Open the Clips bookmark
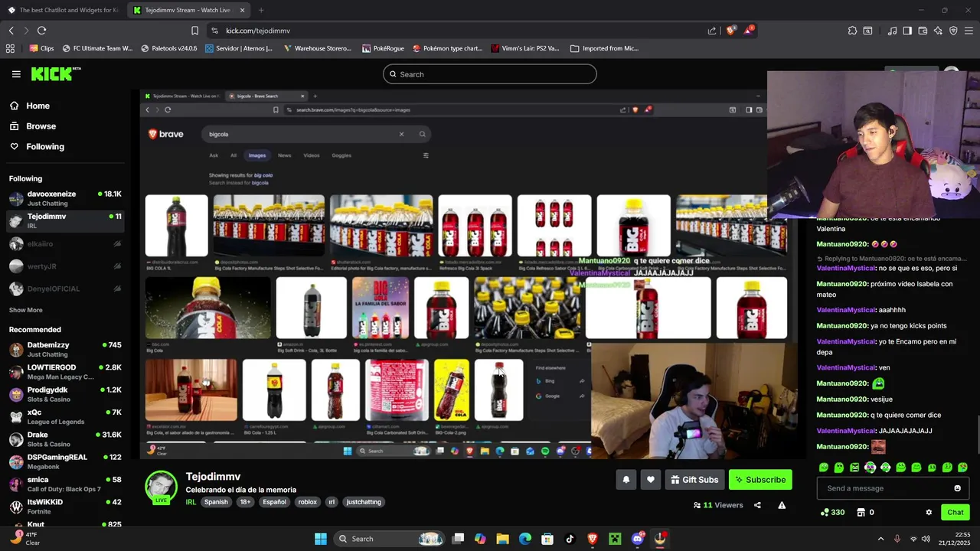This screenshot has height=551, width=980. click(x=41, y=48)
